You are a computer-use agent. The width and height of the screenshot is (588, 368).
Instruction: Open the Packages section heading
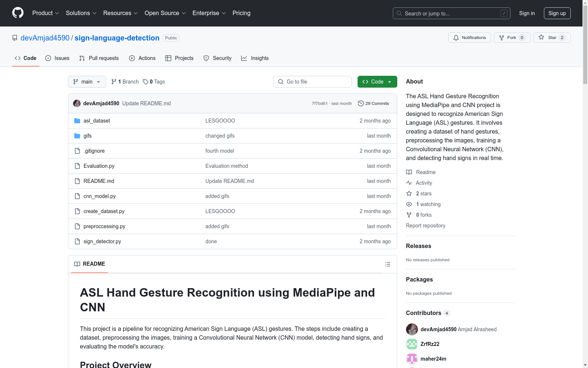click(x=419, y=279)
